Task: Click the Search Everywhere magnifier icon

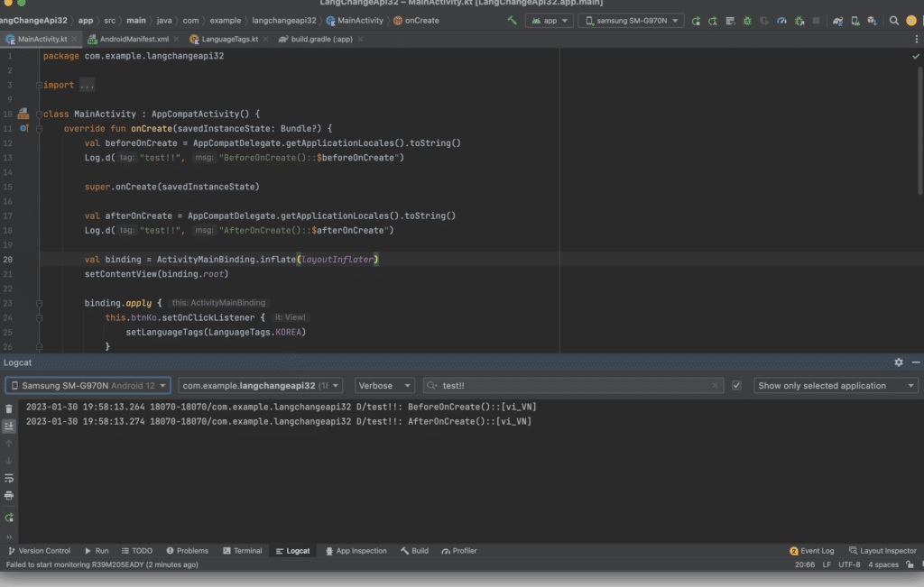Action: (x=894, y=21)
